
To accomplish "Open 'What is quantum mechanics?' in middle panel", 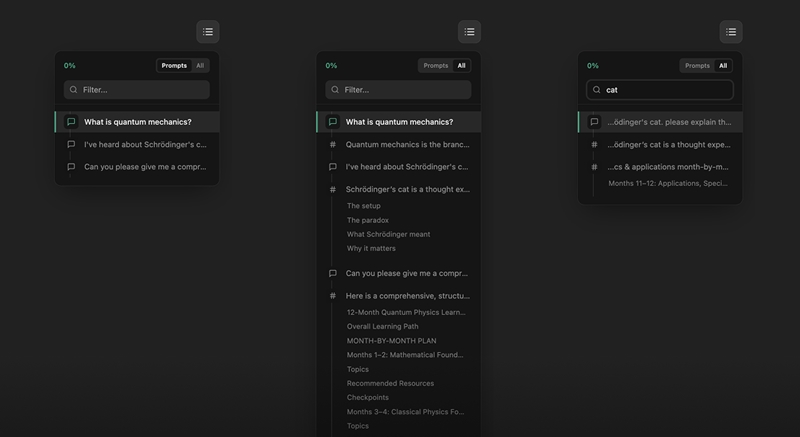I will 399,122.
